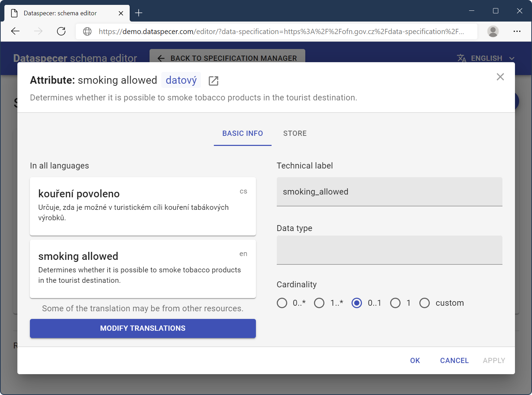
Task: Open the browser profile avatar
Action: (493, 31)
